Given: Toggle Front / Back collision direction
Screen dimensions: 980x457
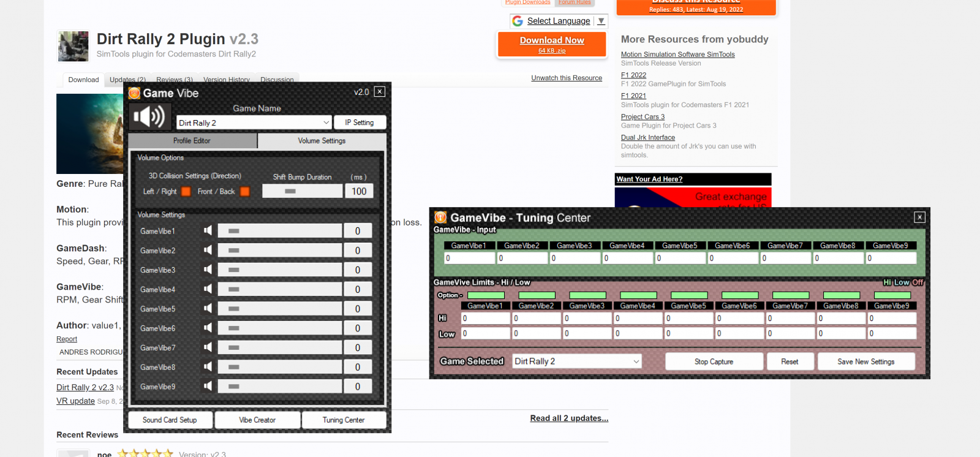Looking at the screenshot, I should 245,192.
